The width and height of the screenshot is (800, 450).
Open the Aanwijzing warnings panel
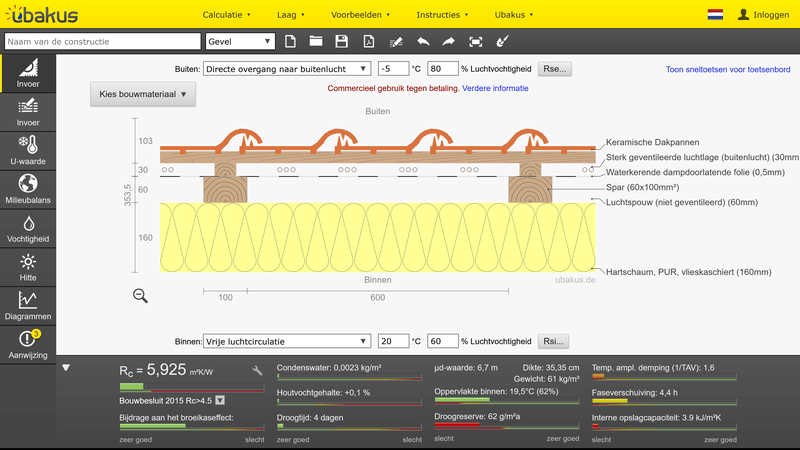(28, 345)
